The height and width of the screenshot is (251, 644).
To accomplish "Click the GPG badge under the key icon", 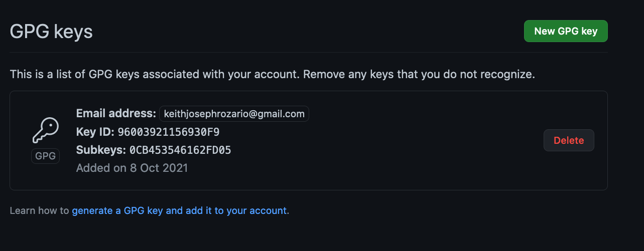I will click(x=45, y=156).
